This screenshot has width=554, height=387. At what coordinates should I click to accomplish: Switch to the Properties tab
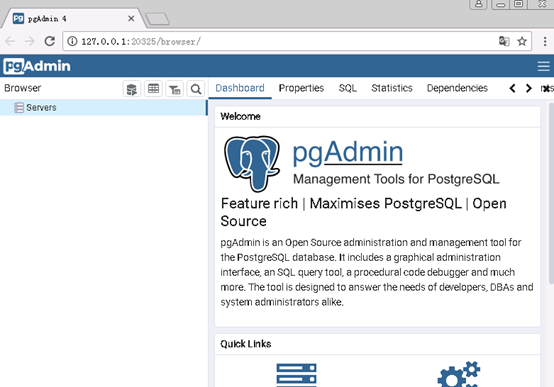[301, 88]
